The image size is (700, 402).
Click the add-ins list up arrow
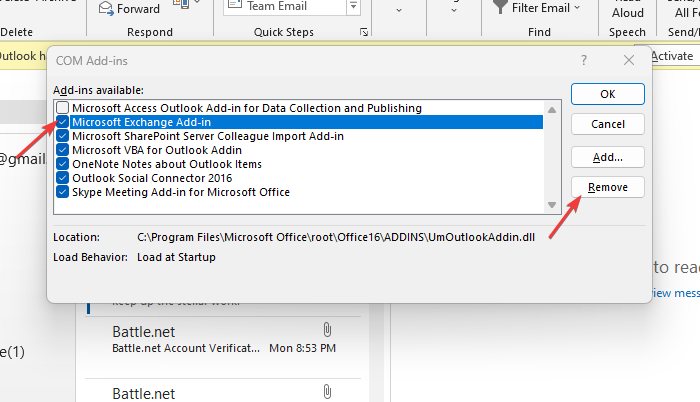(552, 110)
